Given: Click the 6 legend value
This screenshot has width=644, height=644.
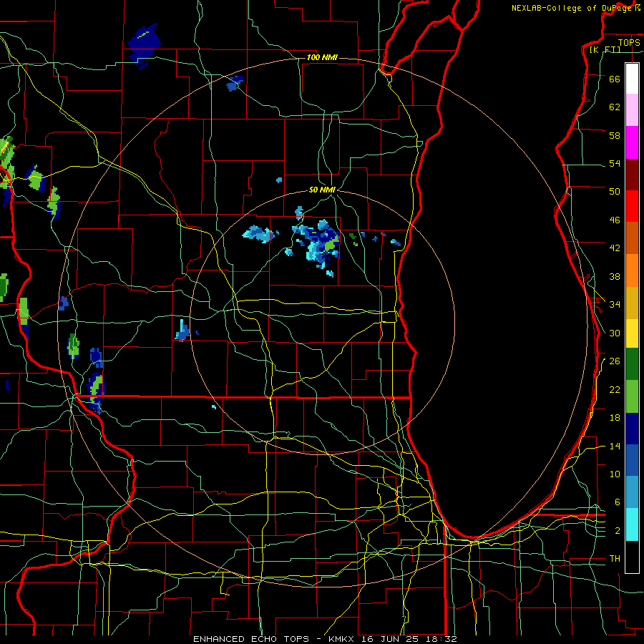Looking at the screenshot, I should pos(618,502).
